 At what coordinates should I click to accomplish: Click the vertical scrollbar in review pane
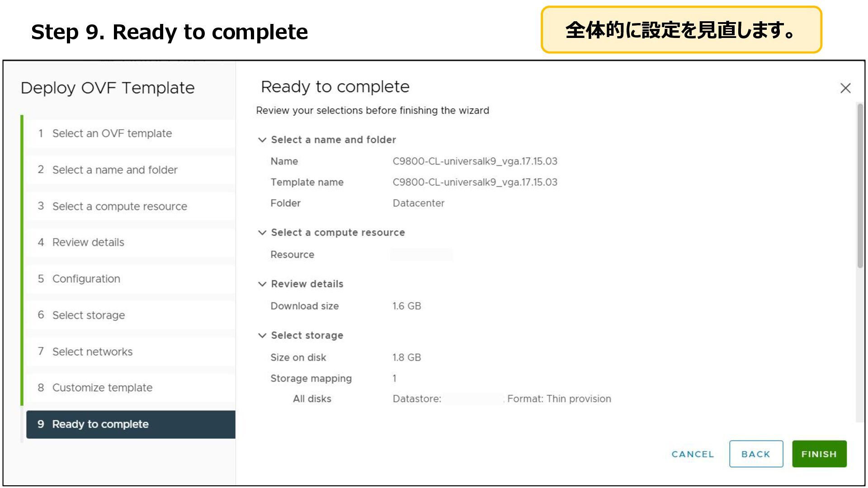coord(860,185)
